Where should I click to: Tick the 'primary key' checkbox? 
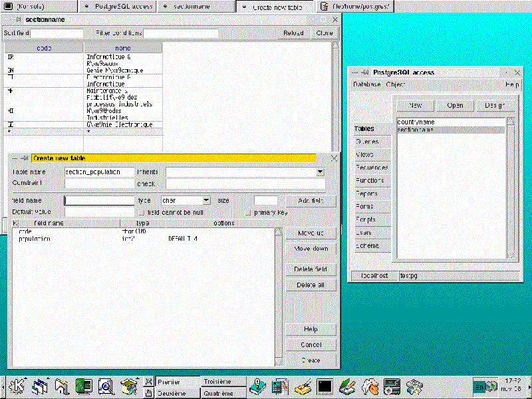(248, 212)
